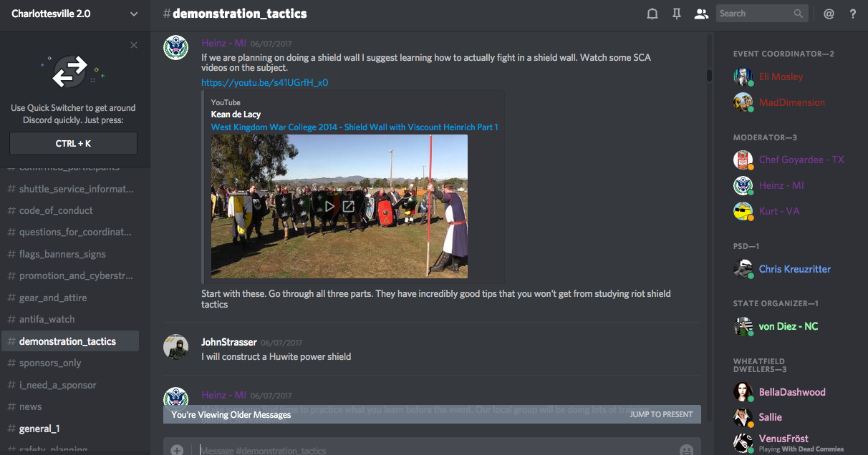
Task: Jump to present messages
Action: pos(661,414)
